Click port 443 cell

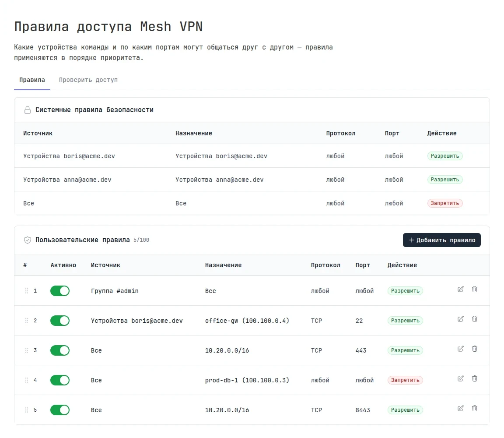[x=361, y=350]
